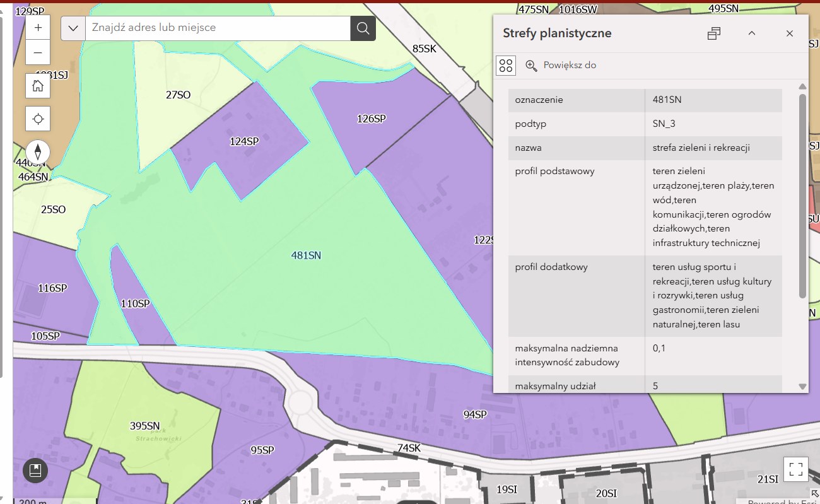Collapse the Strefy planistyczne popup
This screenshot has height=504, width=820.
(x=752, y=33)
